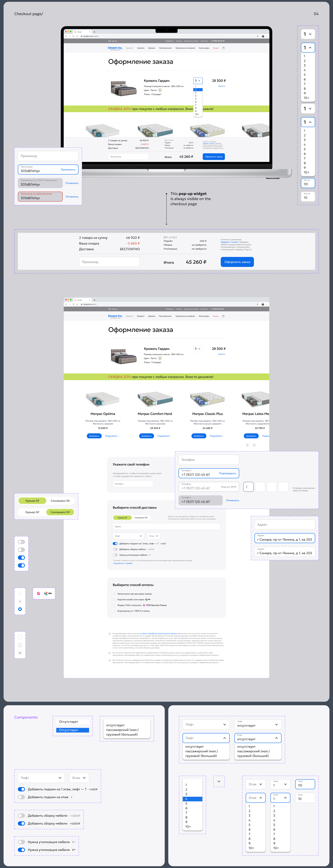333x868 pixels.
Task: Click the reload icon in the dreaminc.ru/cart browser bar
Action: 73,304
